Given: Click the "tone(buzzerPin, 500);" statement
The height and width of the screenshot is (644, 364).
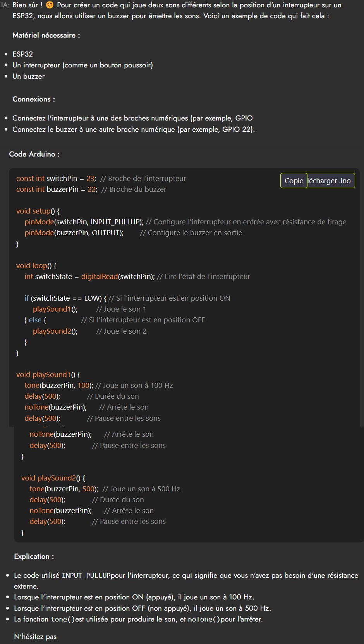Looking at the screenshot, I should point(64,489).
